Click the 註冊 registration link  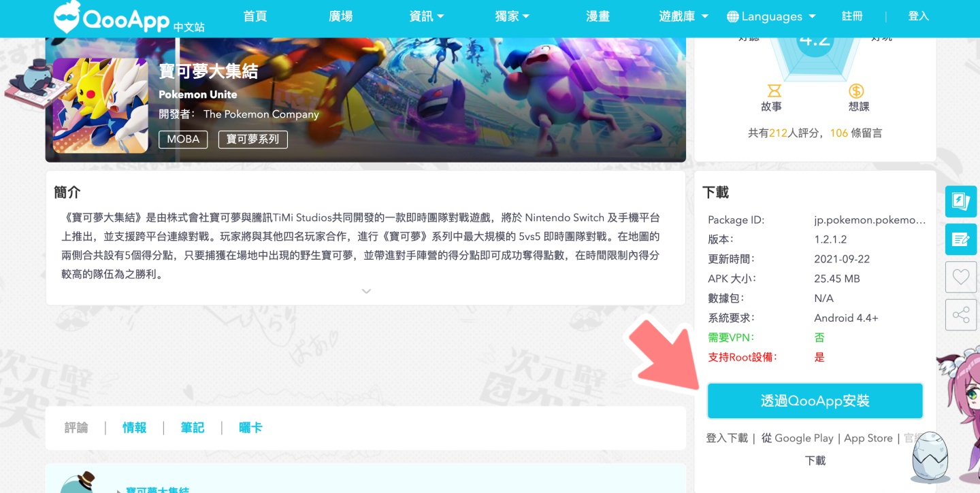coord(851,16)
